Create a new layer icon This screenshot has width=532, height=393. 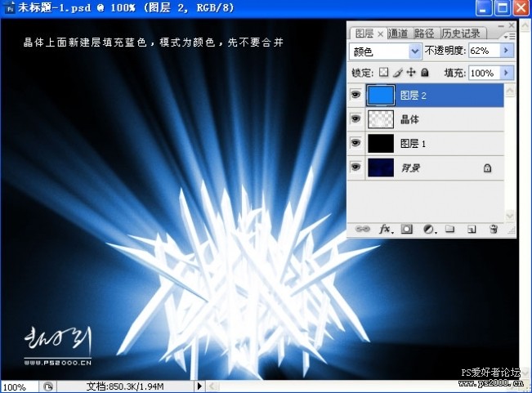472,230
